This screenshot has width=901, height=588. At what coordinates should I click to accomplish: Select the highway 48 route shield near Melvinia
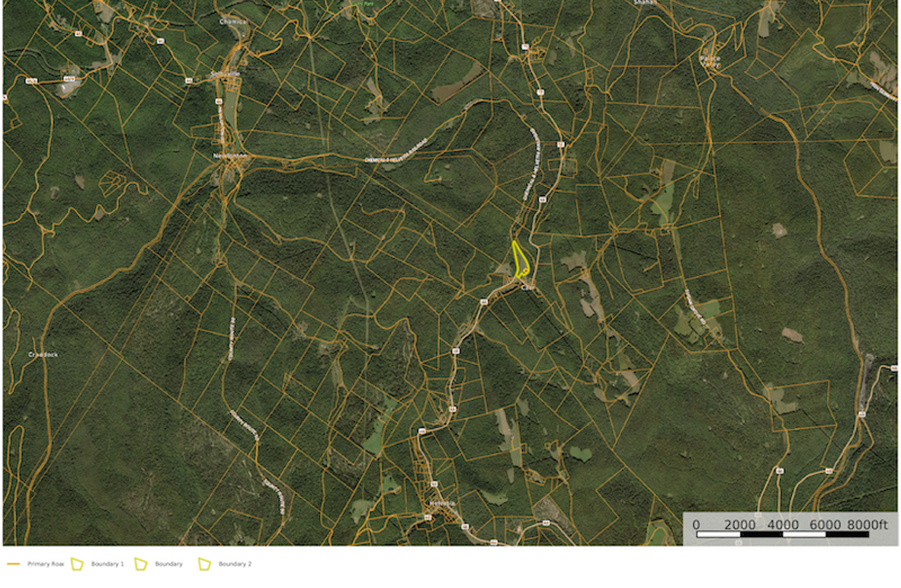pyautogui.click(x=466, y=526)
